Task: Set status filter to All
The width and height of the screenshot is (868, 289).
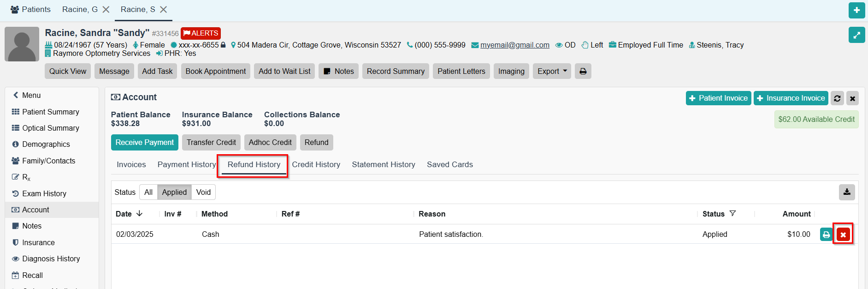Action: tap(148, 193)
